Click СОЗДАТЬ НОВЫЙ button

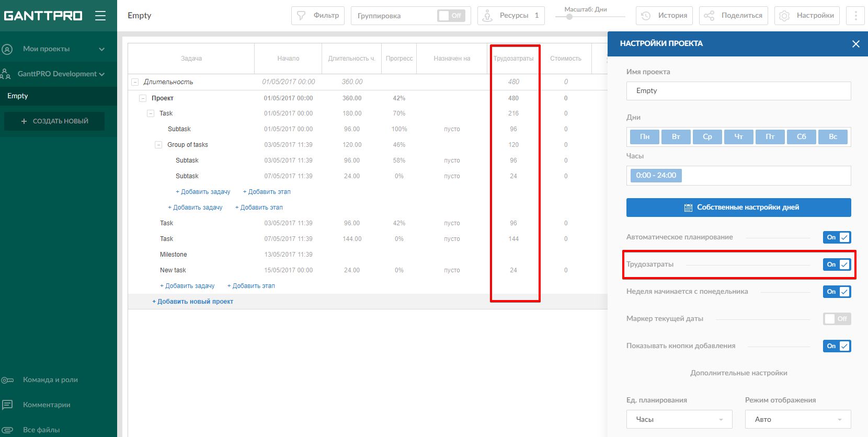[x=54, y=121]
